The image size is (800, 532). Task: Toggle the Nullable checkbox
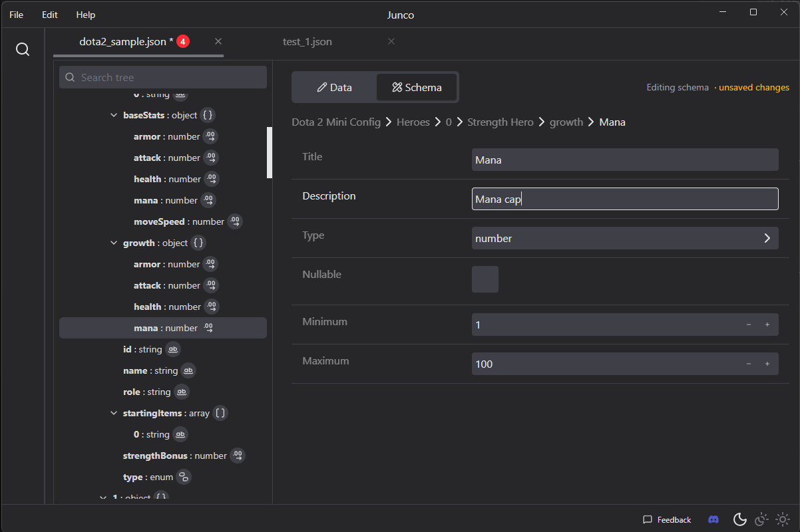(485, 279)
